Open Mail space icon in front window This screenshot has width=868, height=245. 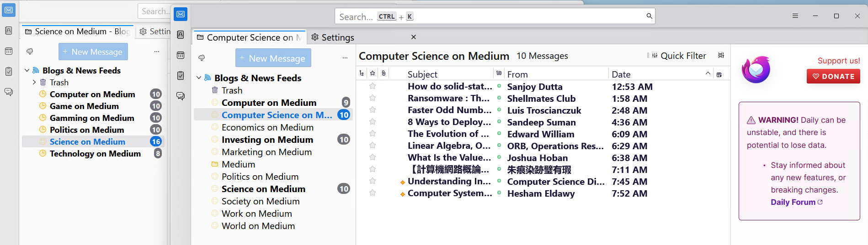click(181, 14)
